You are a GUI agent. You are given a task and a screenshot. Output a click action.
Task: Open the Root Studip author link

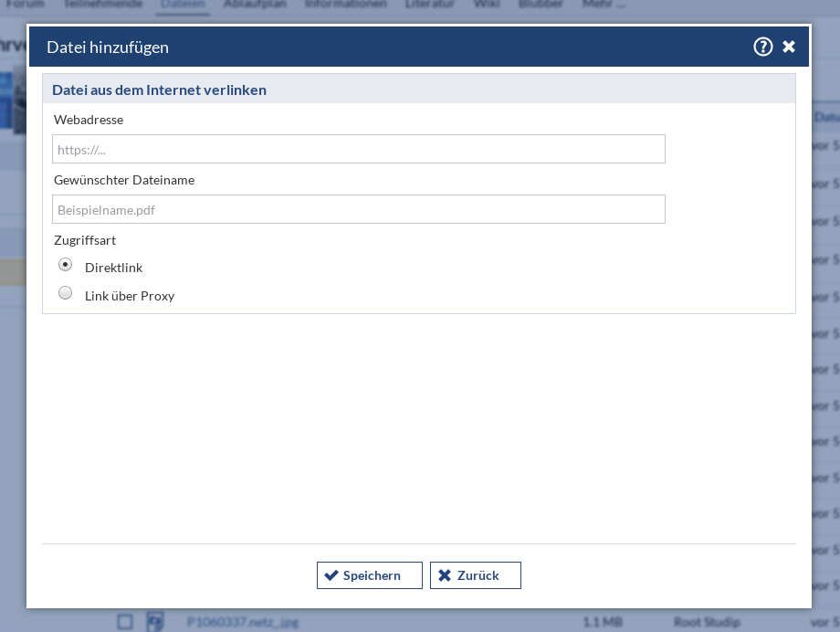[x=707, y=622]
